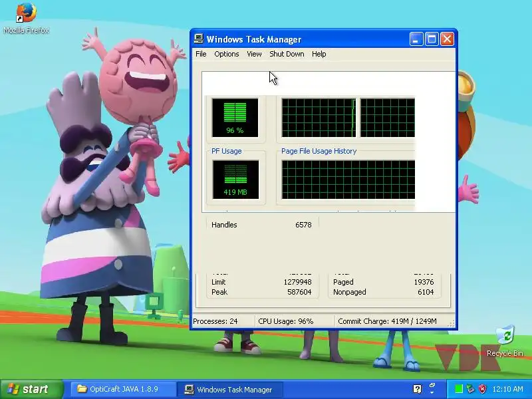Click the Page File Usage History graph
Viewport: 532px width, 399px height.
tap(348, 180)
